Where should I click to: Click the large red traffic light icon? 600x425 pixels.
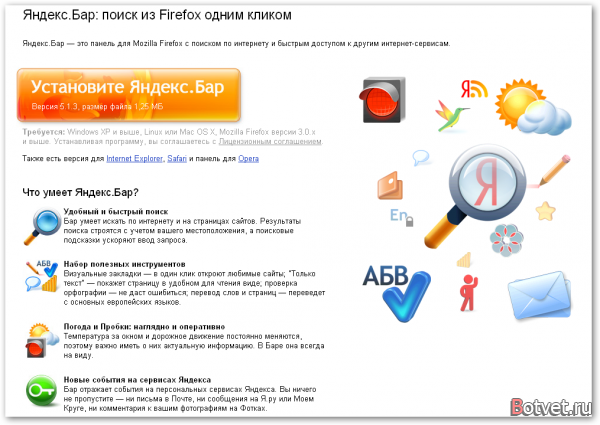pyautogui.click(x=382, y=100)
